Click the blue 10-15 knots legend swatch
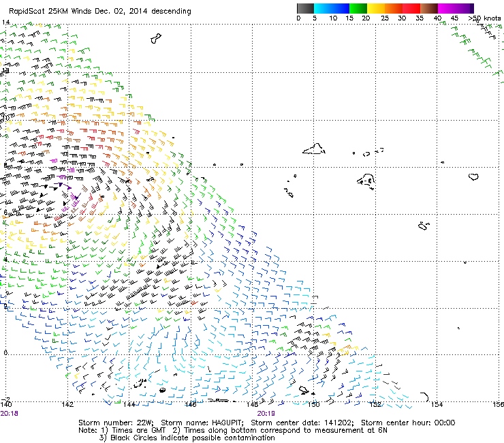Viewport: 504px width, 443px height. pos(341,8)
